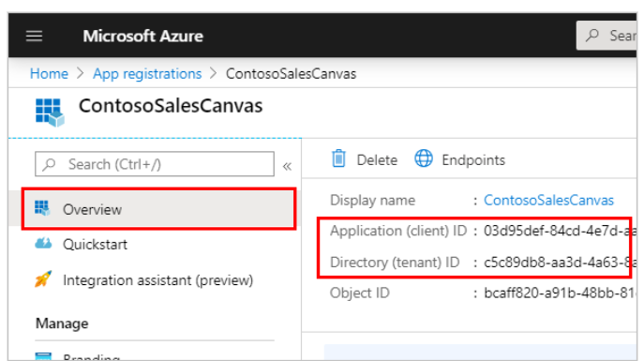Go to Home breadcrumb link
Image resolution: width=644 pixels, height=361 pixels.
point(49,74)
